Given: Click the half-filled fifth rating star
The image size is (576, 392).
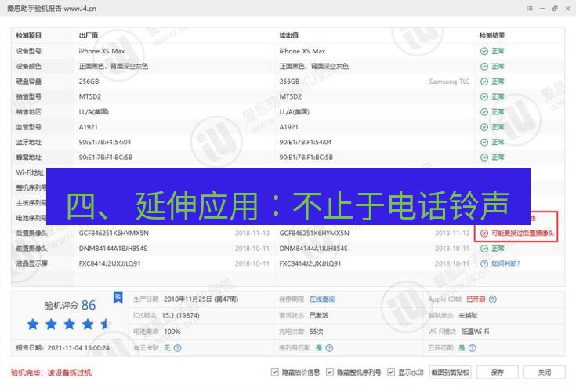Looking at the screenshot, I should coord(105,324).
